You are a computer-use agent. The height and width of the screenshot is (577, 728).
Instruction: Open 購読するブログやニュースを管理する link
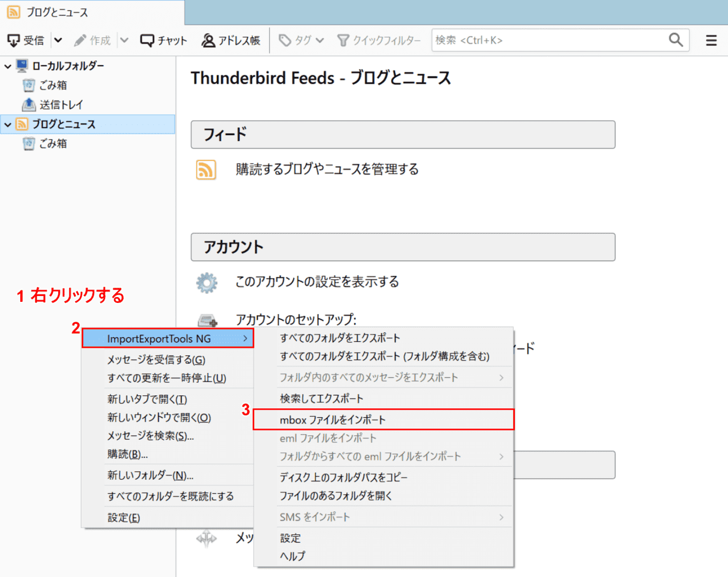tap(327, 169)
